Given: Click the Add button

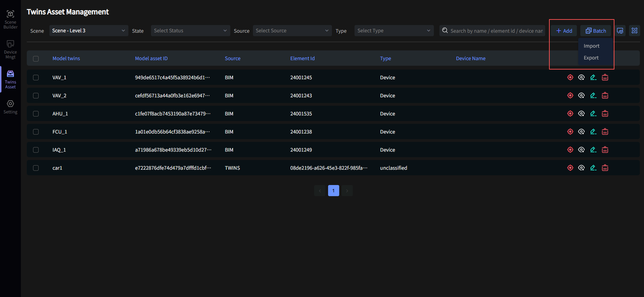Looking at the screenshot, I should pyautogui.click(x=564, y=31).
